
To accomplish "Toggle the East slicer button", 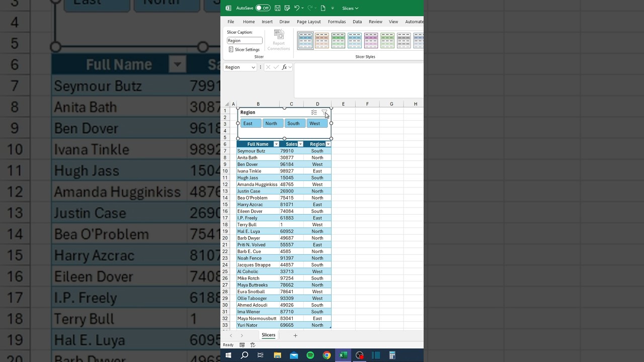I will 251,123.
